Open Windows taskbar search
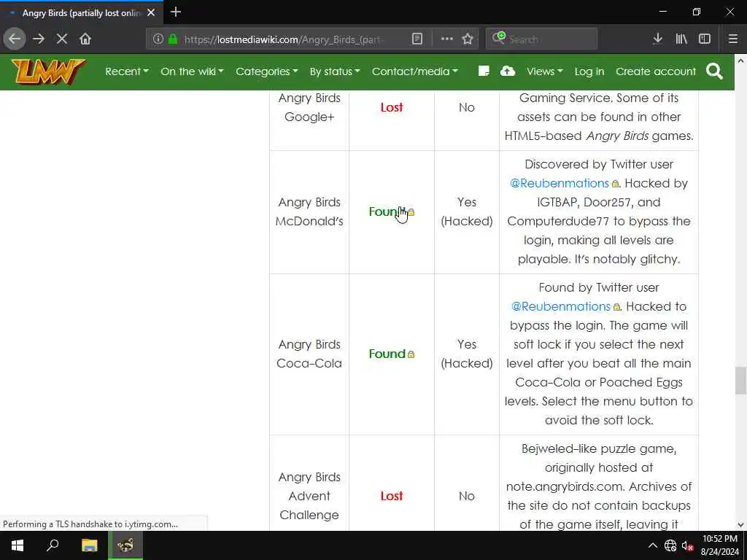747x560 pixels. (53, 545)
